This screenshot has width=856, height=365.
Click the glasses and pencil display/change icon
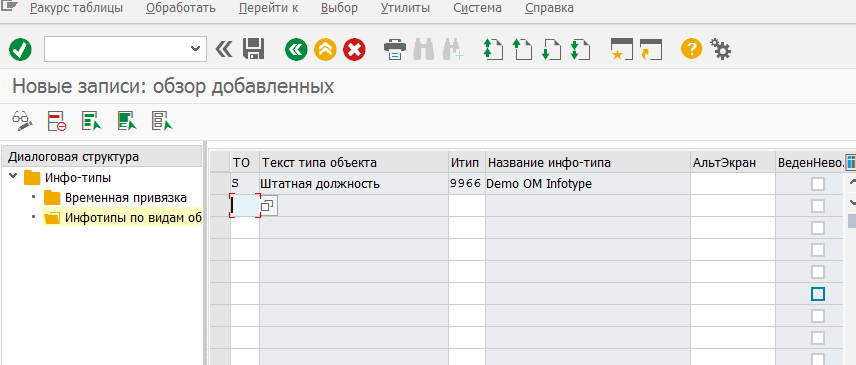point(22,121)
